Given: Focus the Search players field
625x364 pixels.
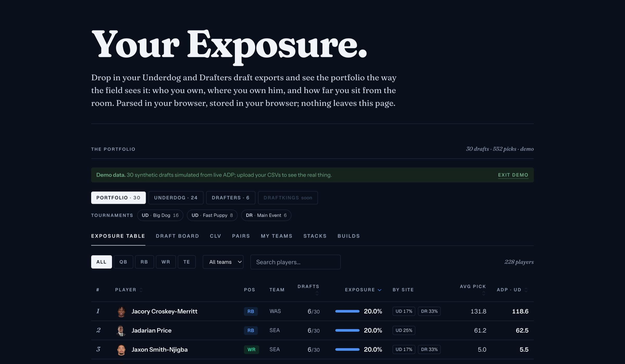Looking at the screenshot, I should click(295, 262).
